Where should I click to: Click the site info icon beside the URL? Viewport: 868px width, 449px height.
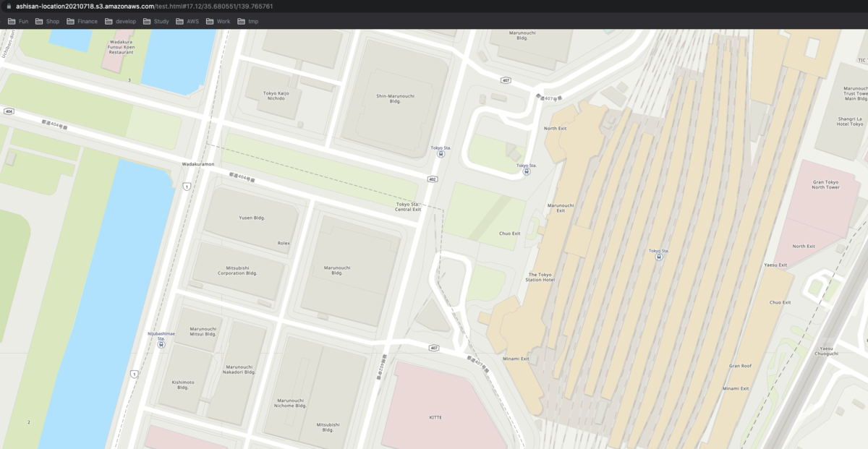(x=8, y=6)
